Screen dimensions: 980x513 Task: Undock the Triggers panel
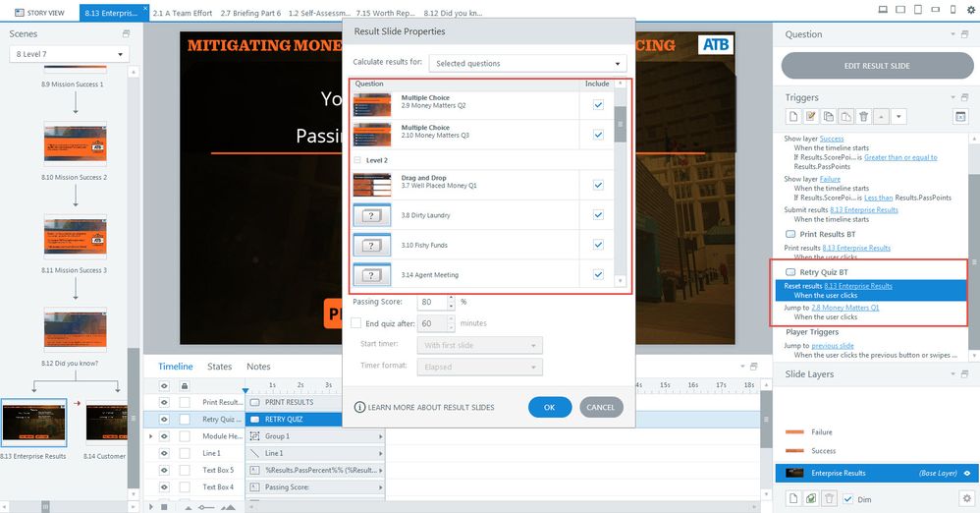tap(964, 97)
